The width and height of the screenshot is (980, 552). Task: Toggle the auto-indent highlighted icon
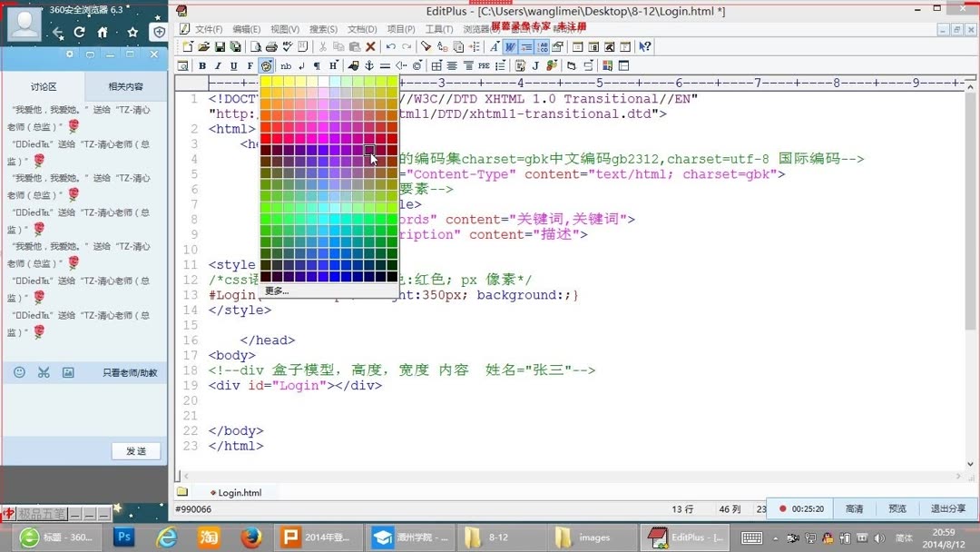tap(527, 46)
